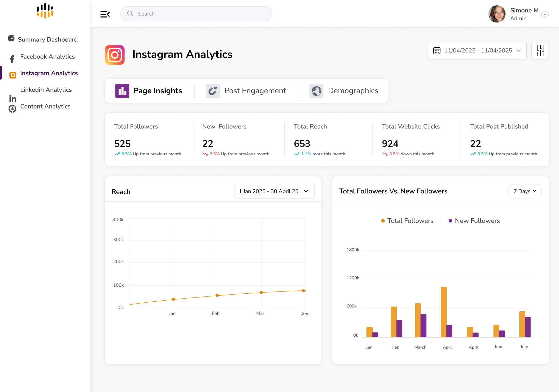Switch to the Demographics tab
The height and width of the screenshot is (392, 559).
coord(344,91)
